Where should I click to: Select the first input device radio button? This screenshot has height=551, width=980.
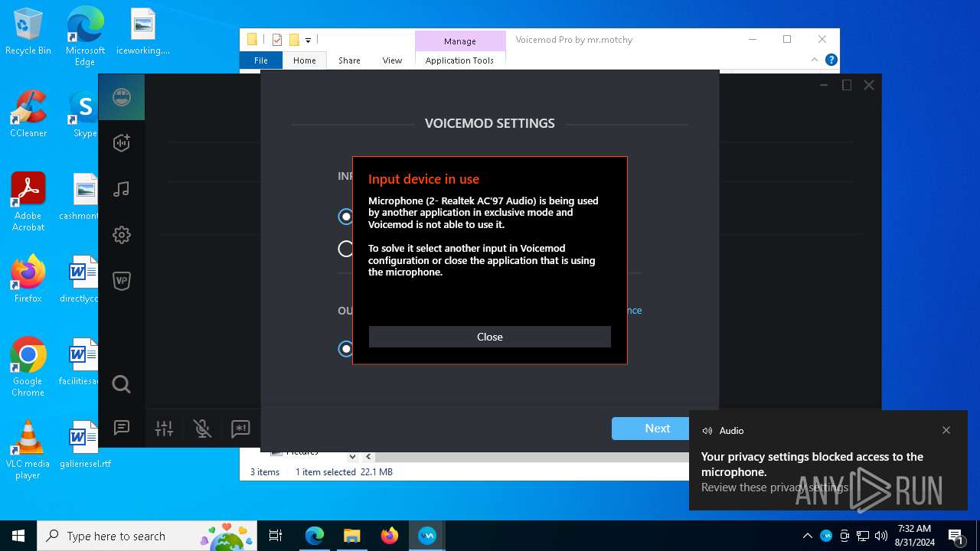[346, 217]
